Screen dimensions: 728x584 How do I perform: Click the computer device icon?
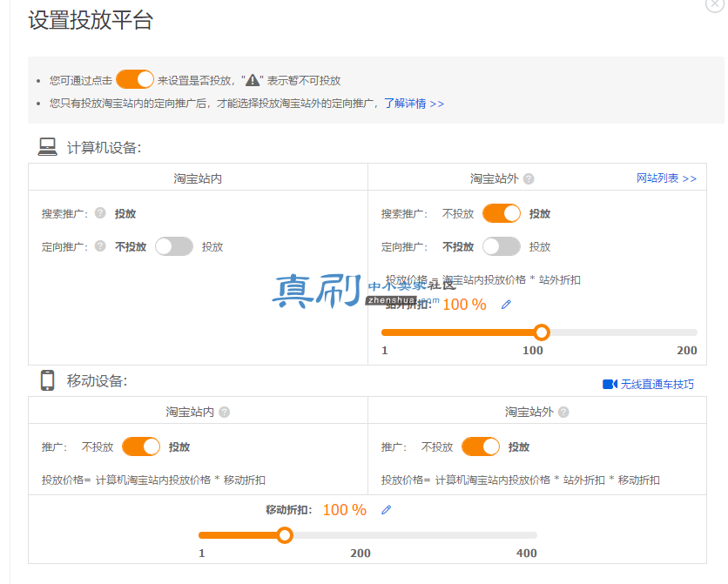47,147
